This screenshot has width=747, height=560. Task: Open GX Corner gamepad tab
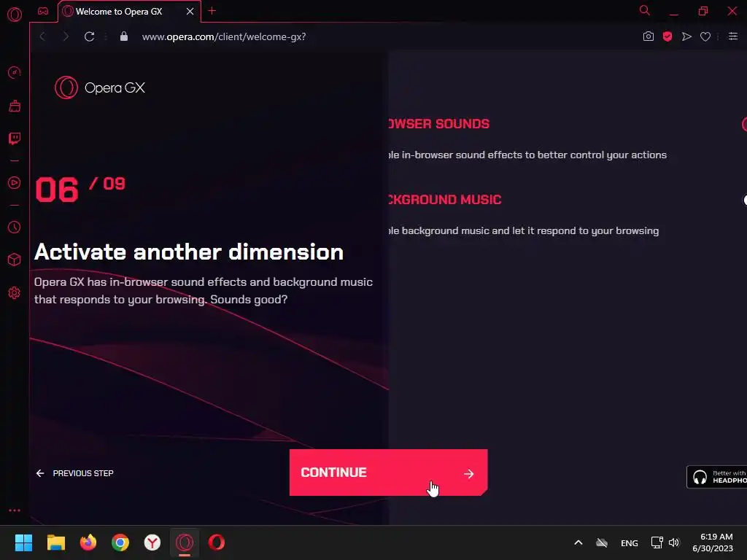click(x=43, y=11)
